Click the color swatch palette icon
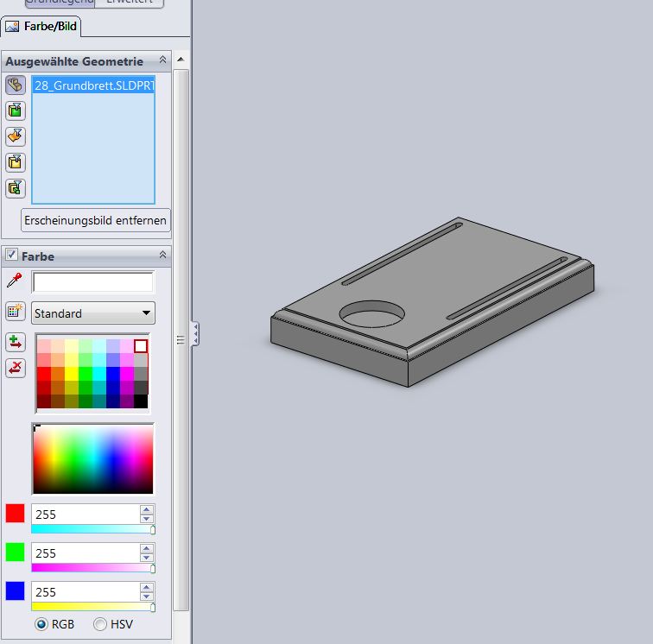653x644 pixels. pyautogui.click(x=16, y=312)
